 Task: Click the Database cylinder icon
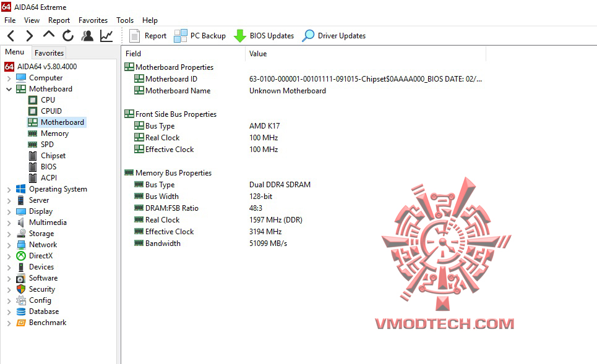(21, 311)
